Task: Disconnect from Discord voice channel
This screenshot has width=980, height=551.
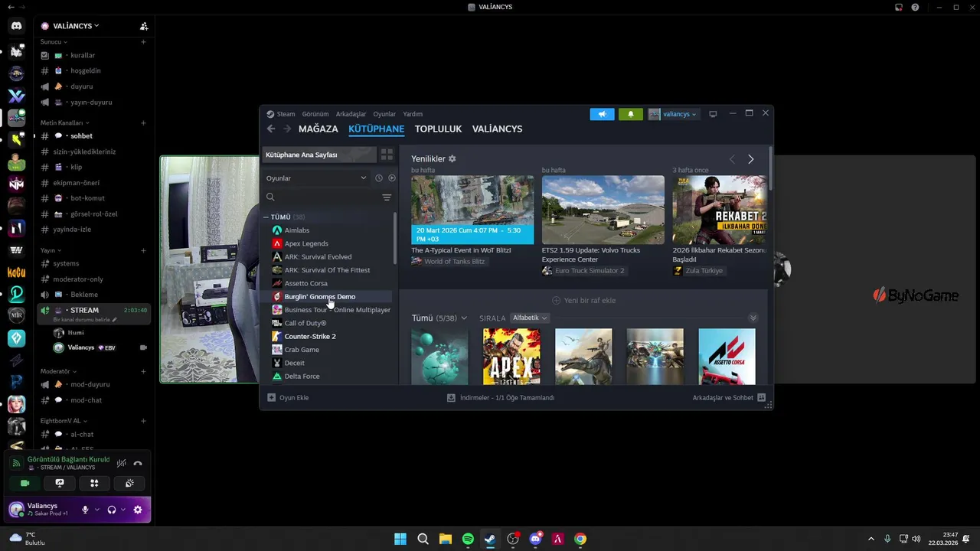Action: pyautogui.click(x=138, y=463)
